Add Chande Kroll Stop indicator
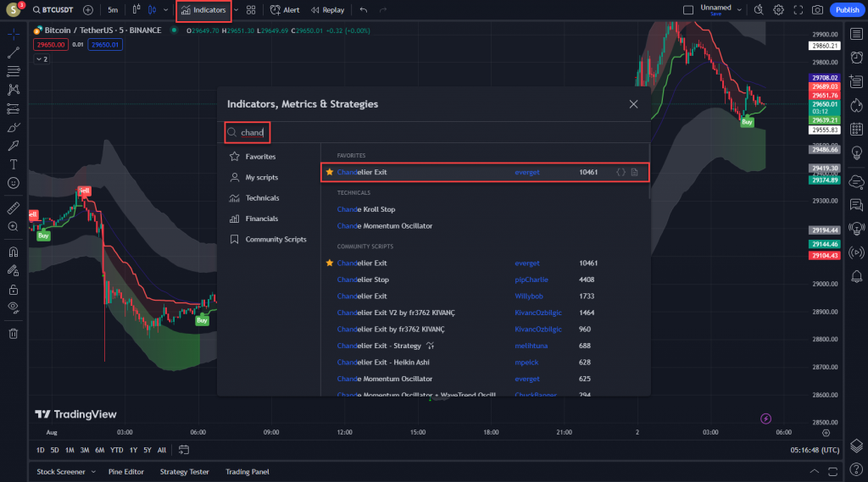Image resolution: width=868 pixels, height=482 pixels. coord(484,209)
